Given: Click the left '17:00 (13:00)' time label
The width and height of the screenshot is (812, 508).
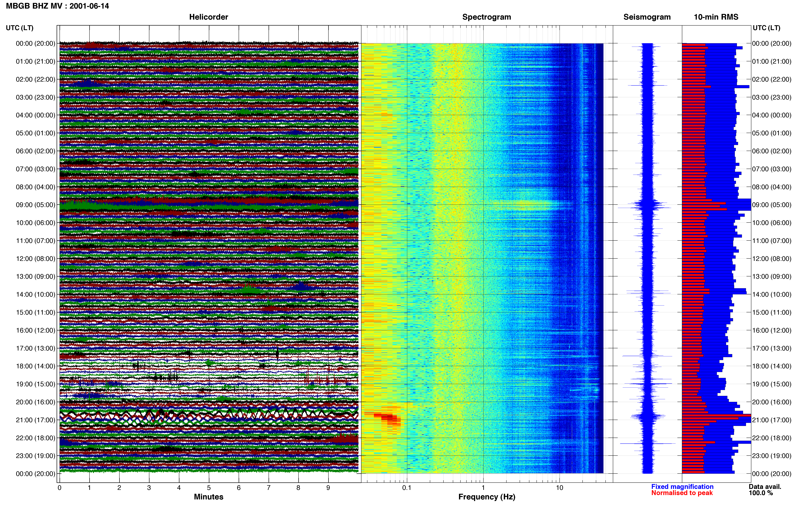Looking at the screenshot, I should (36, 348).
